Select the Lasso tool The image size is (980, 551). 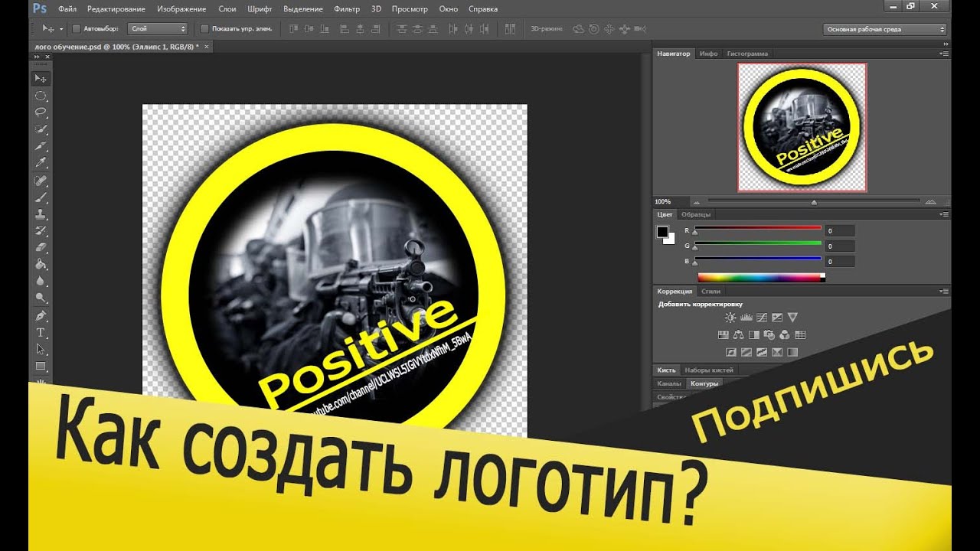(41, 112)
